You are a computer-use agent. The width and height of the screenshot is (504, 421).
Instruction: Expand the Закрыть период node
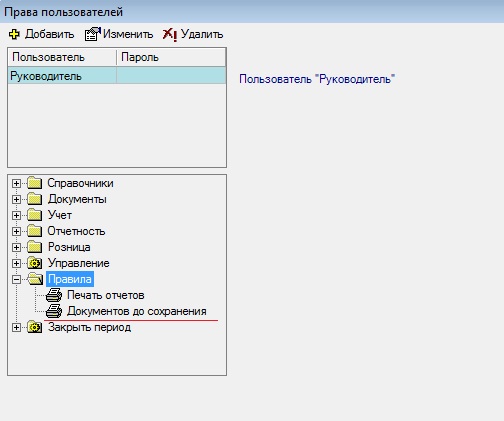tap(16, 327)
